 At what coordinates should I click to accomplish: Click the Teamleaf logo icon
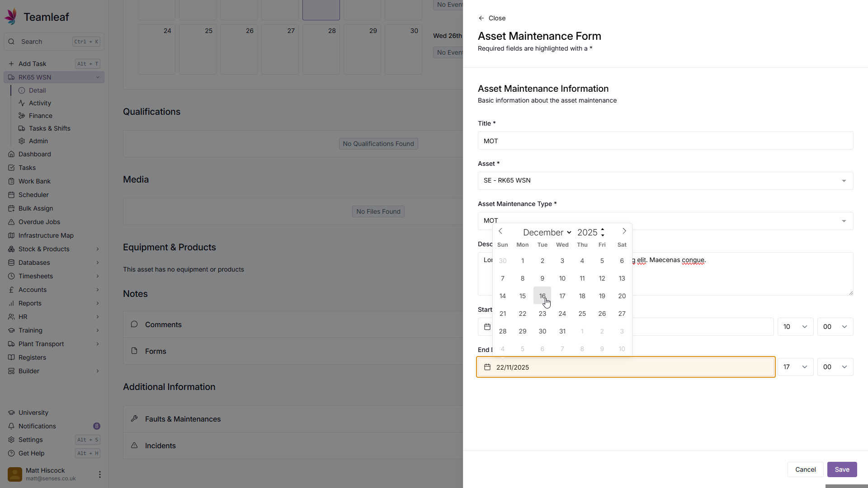pyautogui.click(x=11, y=16)
